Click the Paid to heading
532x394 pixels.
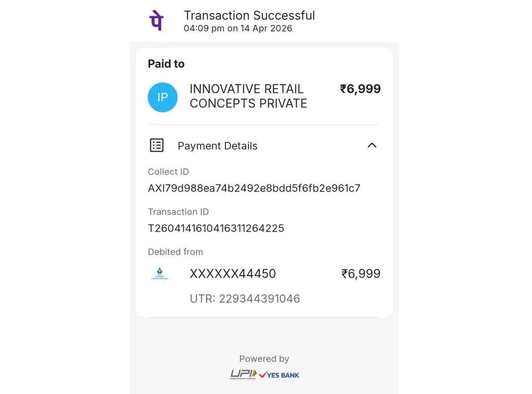(166, 64)
